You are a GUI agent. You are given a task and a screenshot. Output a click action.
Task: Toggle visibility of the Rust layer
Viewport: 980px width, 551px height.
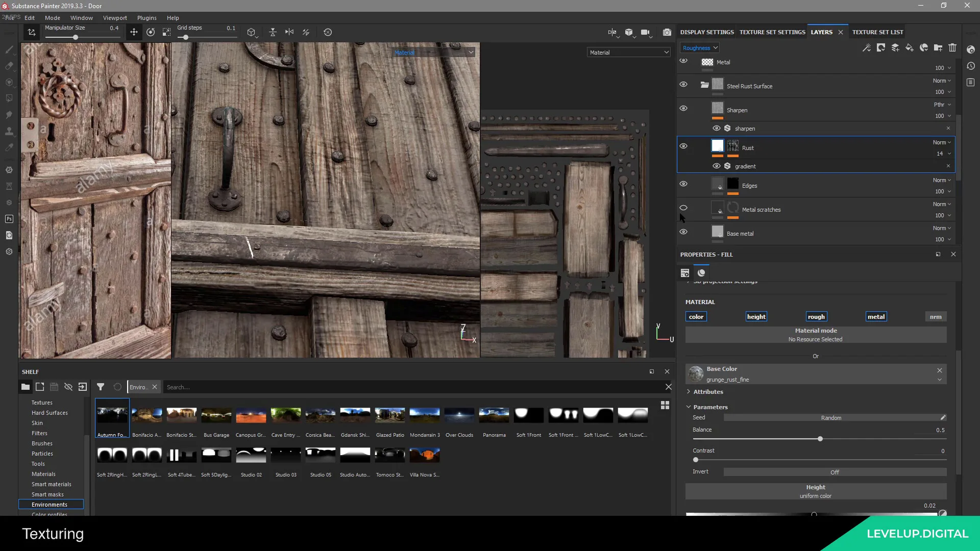point(684,146)
